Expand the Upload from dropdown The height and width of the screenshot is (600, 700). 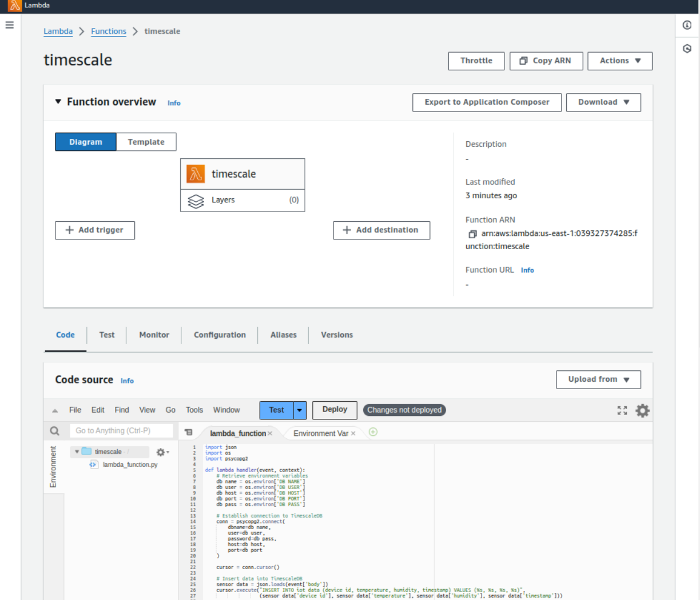(x=598, y=379)
